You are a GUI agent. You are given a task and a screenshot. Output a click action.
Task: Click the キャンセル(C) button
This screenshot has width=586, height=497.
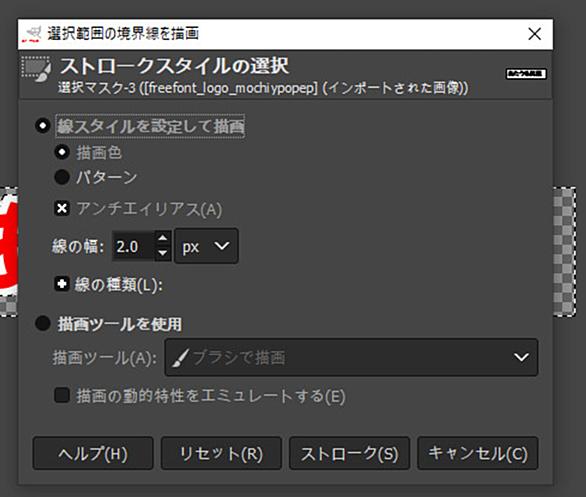478,453
